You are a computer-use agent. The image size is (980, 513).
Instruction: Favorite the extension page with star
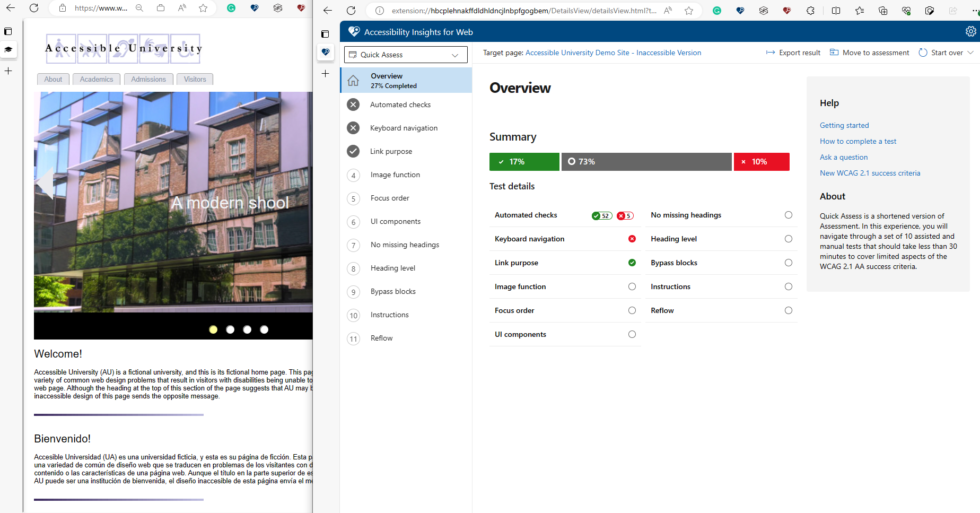point(689,11)
